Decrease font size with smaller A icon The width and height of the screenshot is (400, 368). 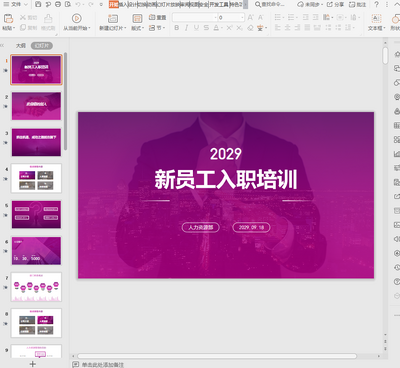261,17
